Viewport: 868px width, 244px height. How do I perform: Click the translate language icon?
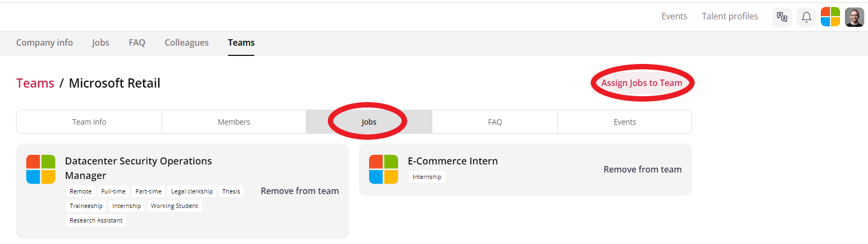click(782, 17)
